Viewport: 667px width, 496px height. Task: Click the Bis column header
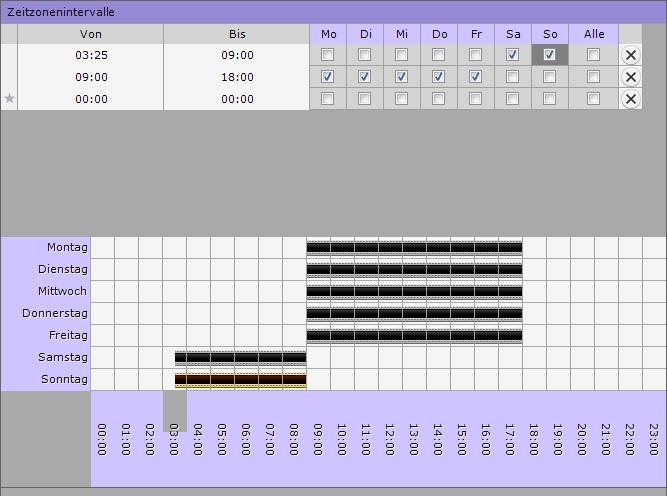pos(237,34)
